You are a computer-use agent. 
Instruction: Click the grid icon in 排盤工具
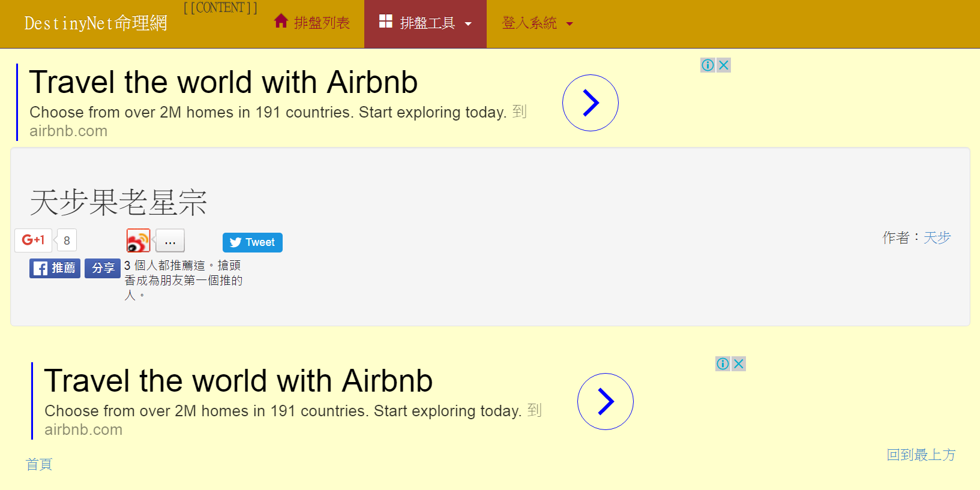coord(385,22)
